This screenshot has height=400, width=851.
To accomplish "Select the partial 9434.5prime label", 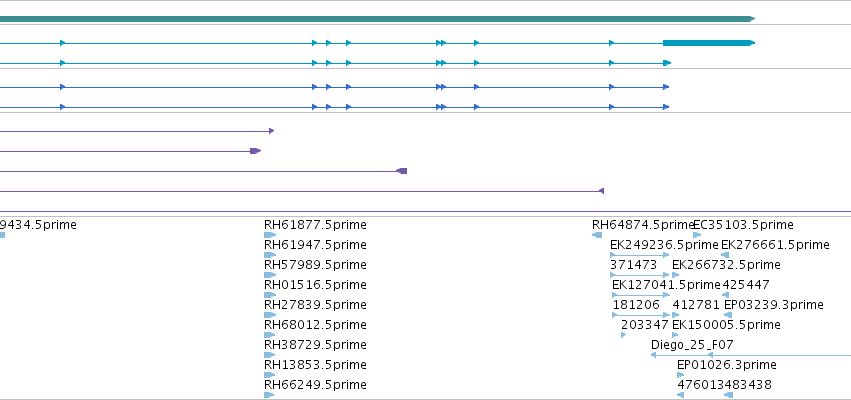I will (x=38, y=225).
